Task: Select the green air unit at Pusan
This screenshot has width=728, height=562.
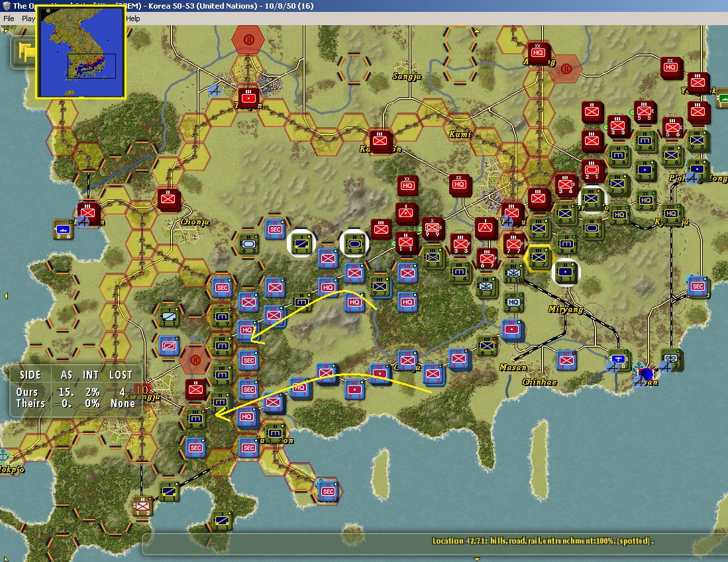Action: 618,359
